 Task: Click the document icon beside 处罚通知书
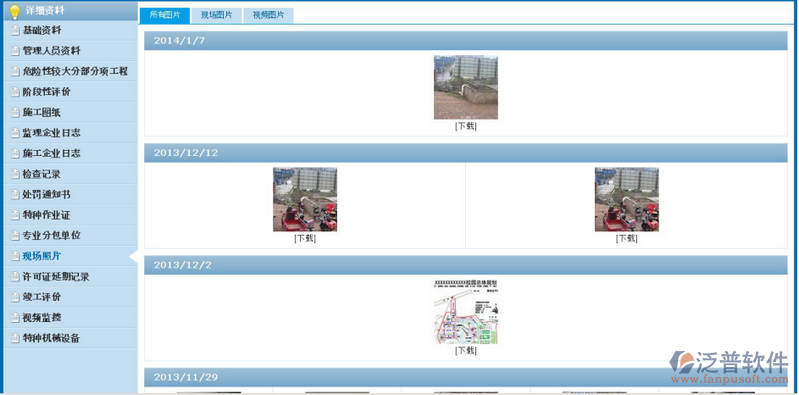point(15,195)
